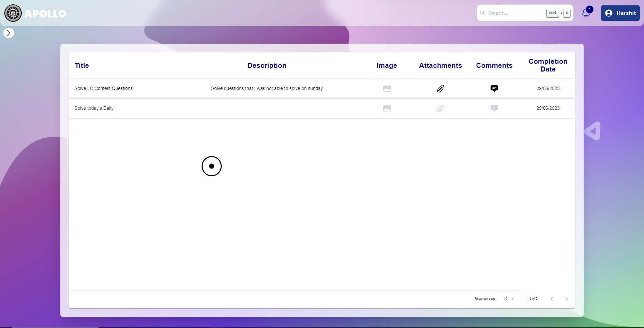Viewport: 644px width, 328px height.
Task: Open the Harshit user profile menu
Action: [x=620, y=13]
